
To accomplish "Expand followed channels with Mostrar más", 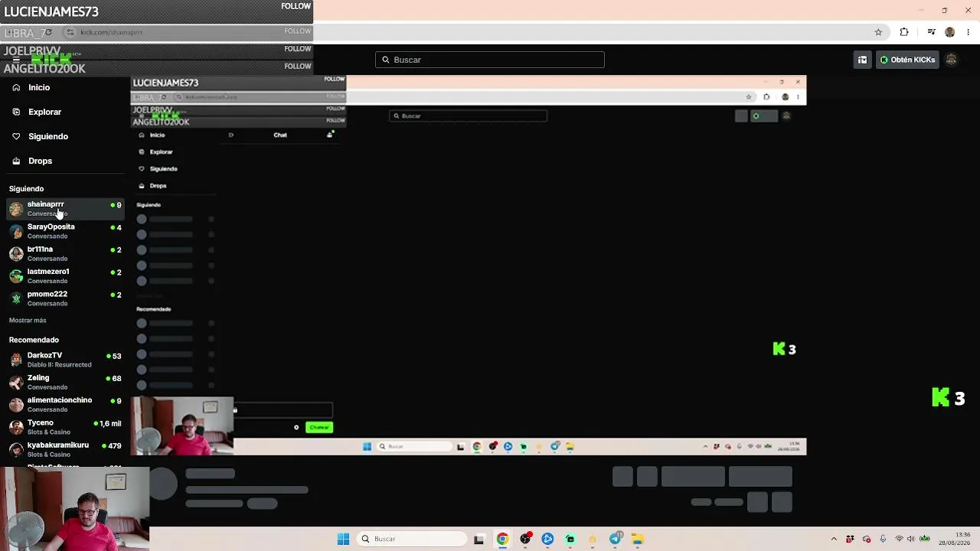I will 28,320.
